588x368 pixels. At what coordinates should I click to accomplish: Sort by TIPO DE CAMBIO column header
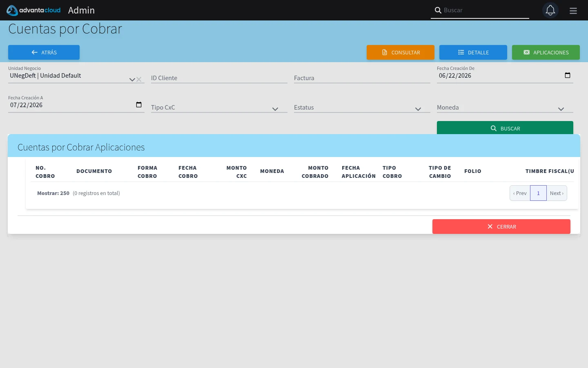click(440, 172)
